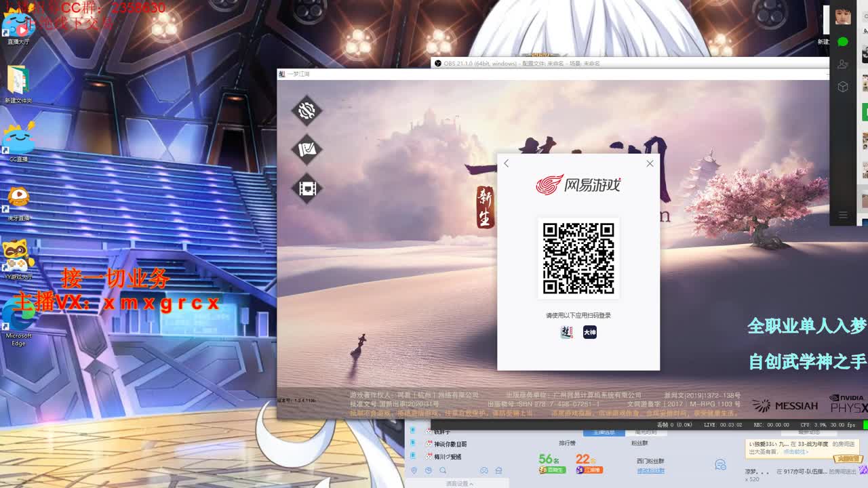The height and width of the screenshot is (488, 868).
Task: Switch to the 主播信息 tab
Action: point(604,432)
